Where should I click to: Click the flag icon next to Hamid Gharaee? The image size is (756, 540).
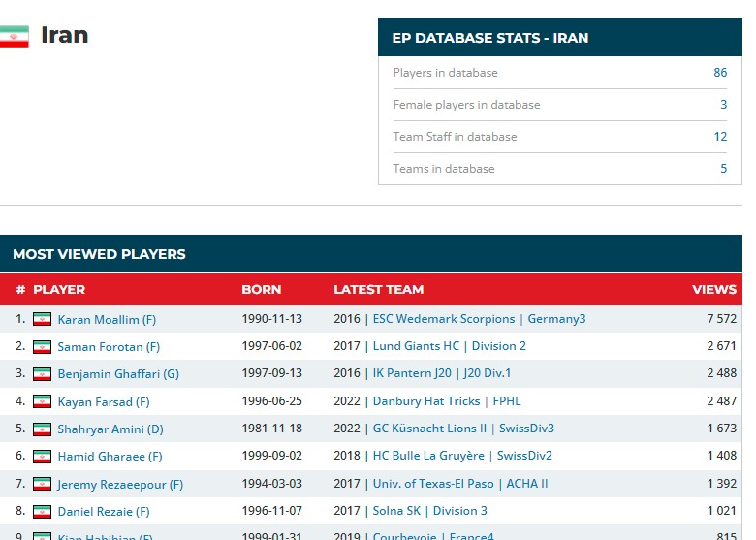[x=42, y=456]
